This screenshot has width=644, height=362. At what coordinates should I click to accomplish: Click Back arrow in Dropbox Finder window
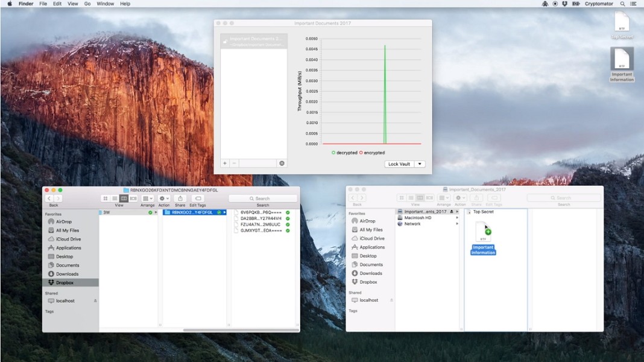pos(49,198)
